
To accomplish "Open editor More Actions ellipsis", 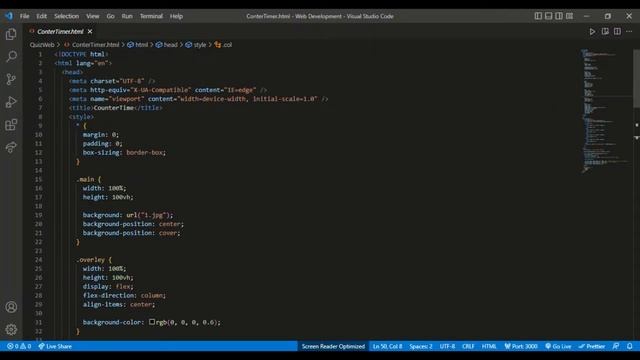I will tap(629, 31).
